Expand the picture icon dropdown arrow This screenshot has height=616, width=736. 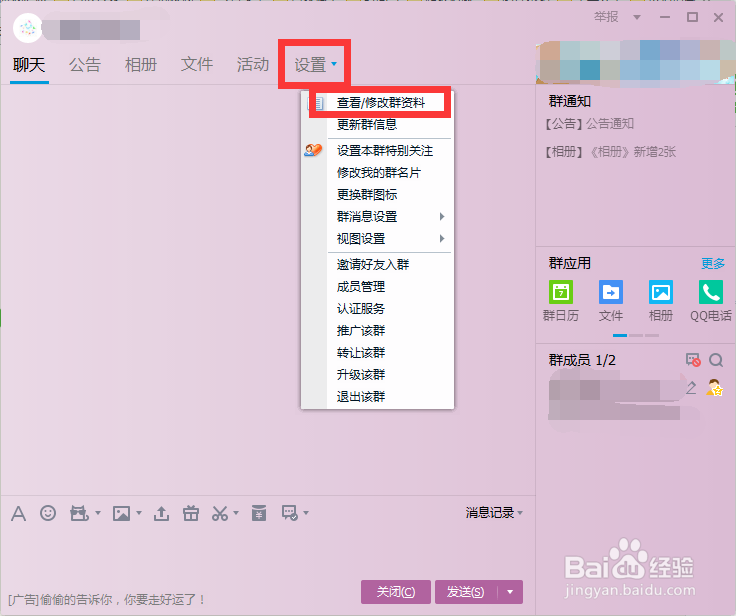pyautogui.click(x=139, y=513)
